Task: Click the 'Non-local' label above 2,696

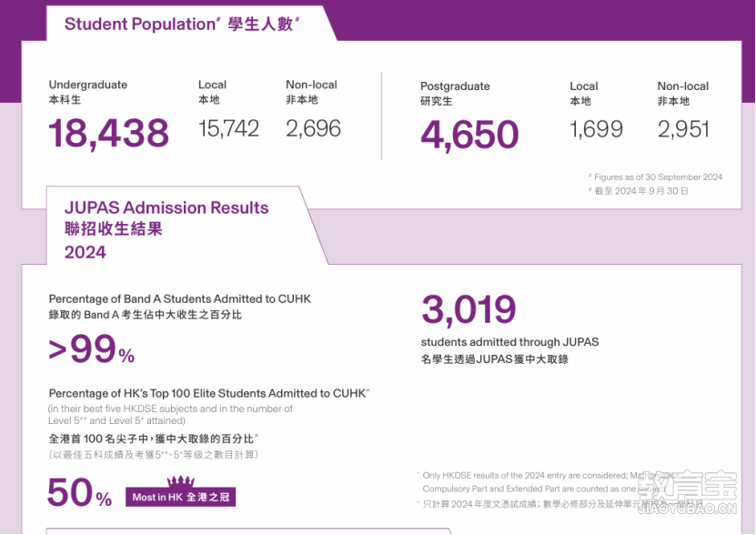Action: pos(311,85)
